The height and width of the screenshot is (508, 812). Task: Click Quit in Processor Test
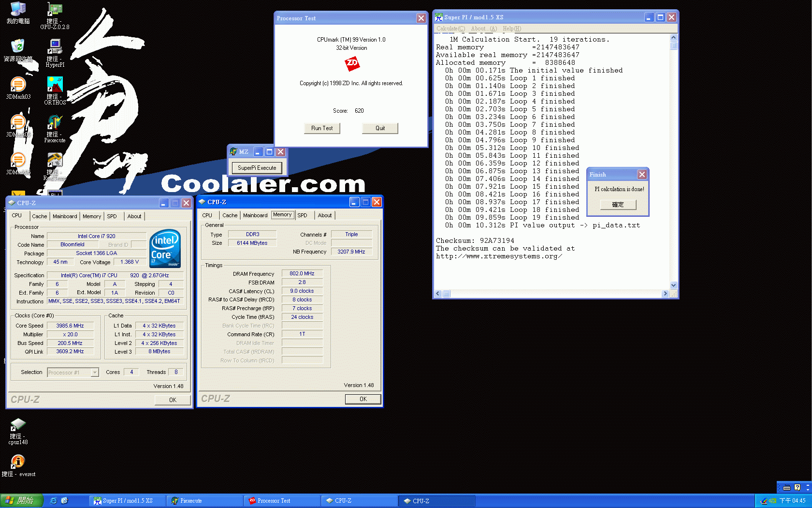[x=380, y=128]
